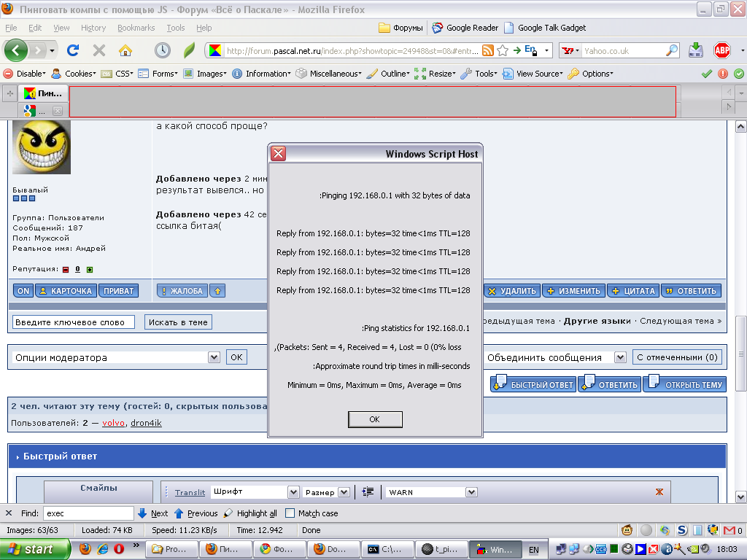Click the history clock icon
The height and width of the screenshot is (560, 747).
[x=162, y=50]
